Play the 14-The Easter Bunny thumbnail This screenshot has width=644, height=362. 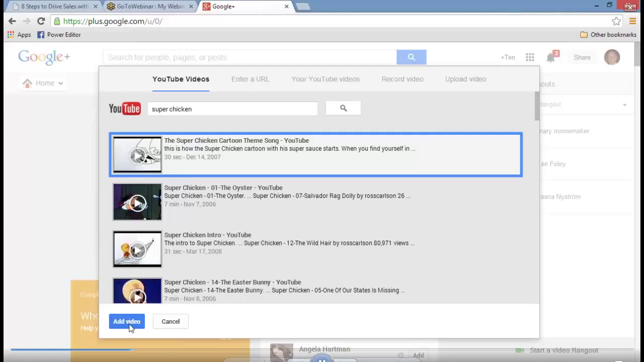137,291
